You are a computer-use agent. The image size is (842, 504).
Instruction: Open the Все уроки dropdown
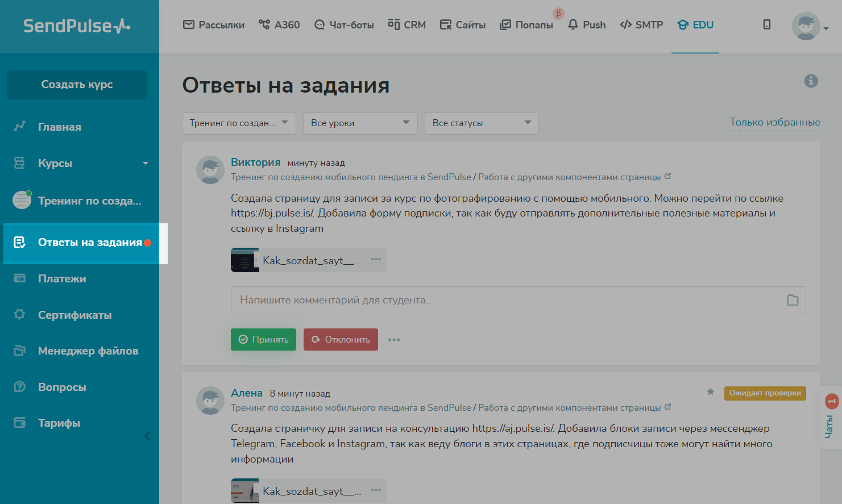pyautogui.click(x=360, y=123)
